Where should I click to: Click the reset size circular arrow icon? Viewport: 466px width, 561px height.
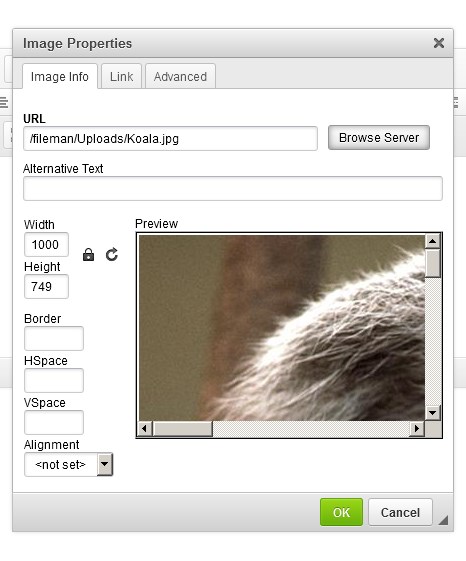(x=112, y=254)
